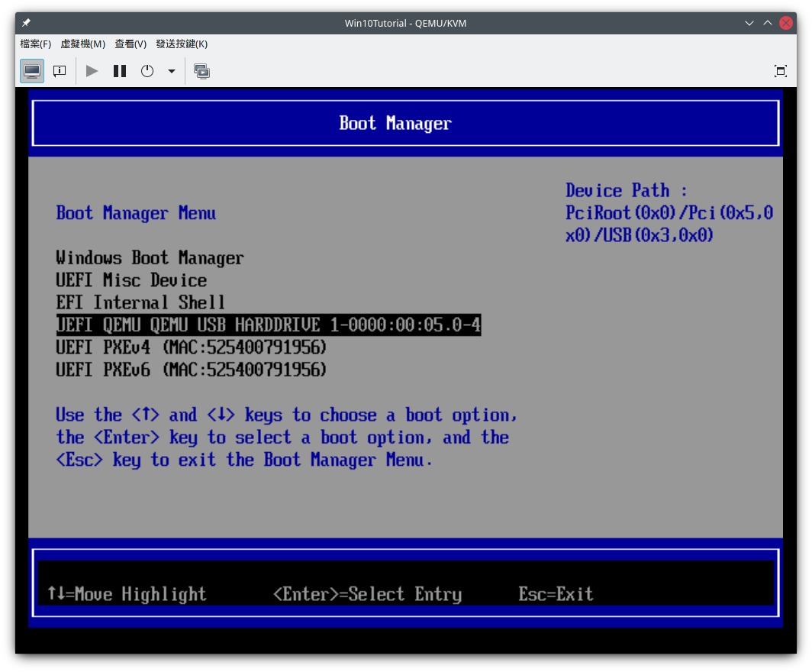Open the 查看(V) menu

click(130, 44)
